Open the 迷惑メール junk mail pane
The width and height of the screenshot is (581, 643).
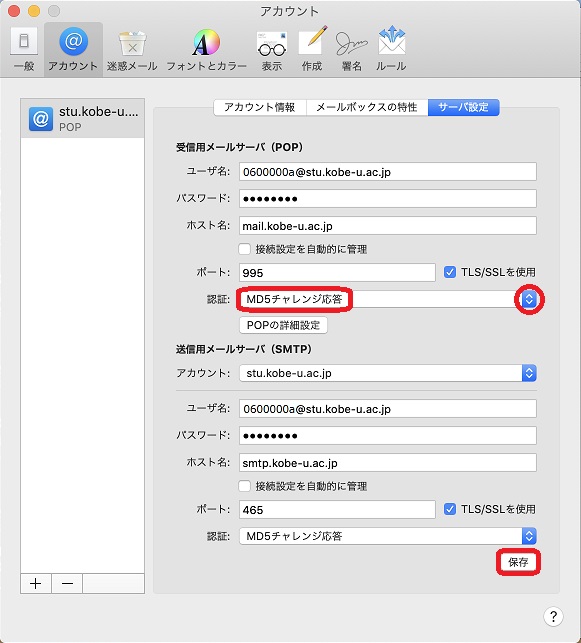coord(132,49)
